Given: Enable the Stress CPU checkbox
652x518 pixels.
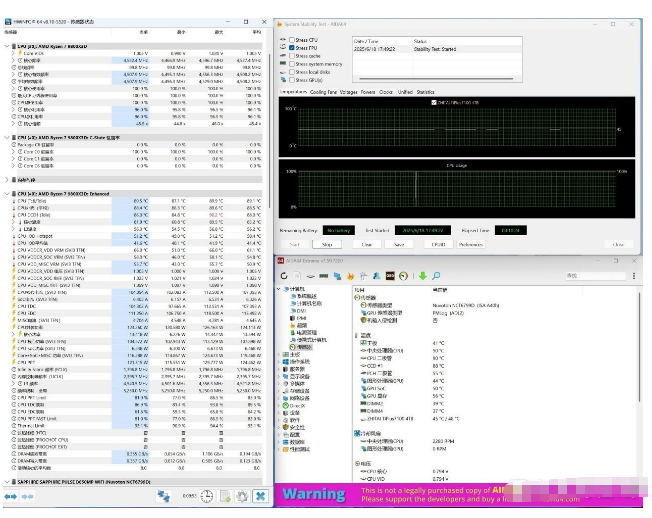Looking at the screenshot, I should [290, 39].
